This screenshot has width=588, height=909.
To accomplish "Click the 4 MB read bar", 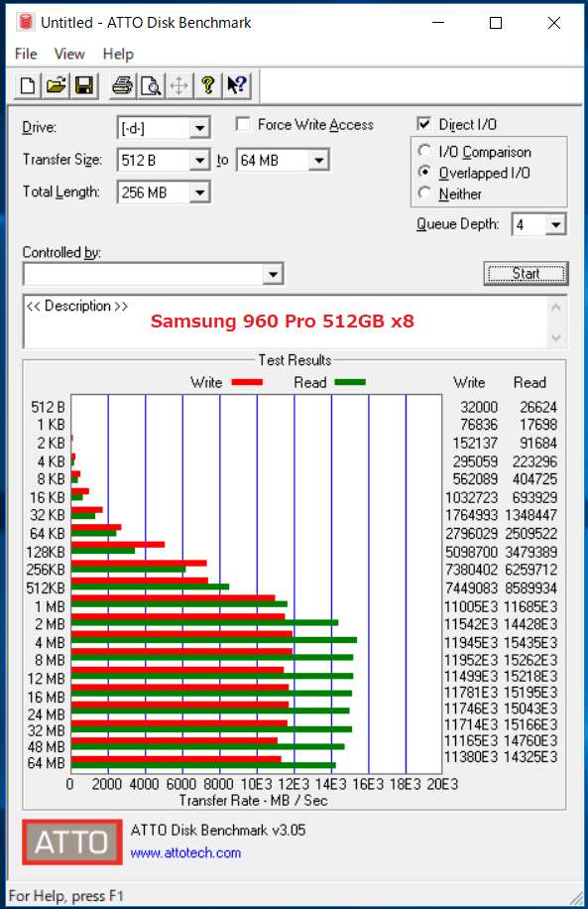I will coord(214,640).
